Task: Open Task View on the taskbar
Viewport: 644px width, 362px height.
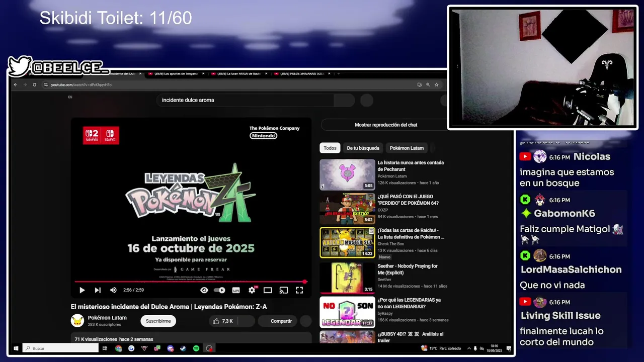Action: click(x=105, y=348)
